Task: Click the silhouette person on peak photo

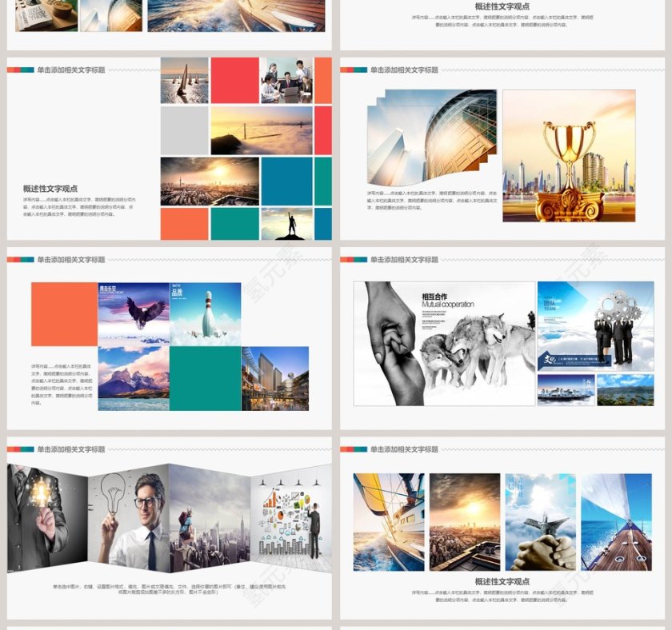Action: point(286,224)
